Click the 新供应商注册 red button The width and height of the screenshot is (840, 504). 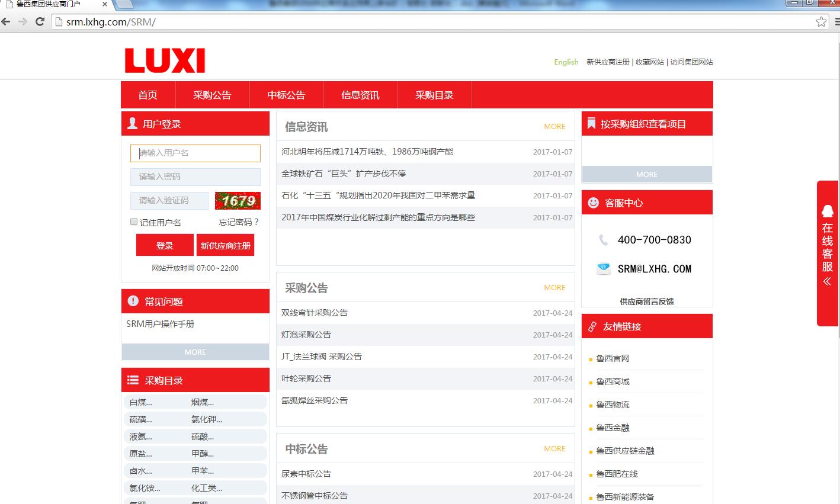(x=225, y=245)
